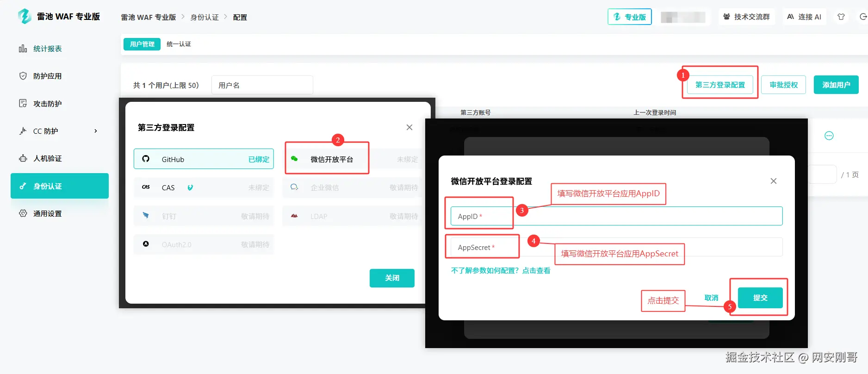Open 不了解参数如何配置？点击查看 help link
The height and width of the screenshot is (374, 868).
[x=501, y=270]
